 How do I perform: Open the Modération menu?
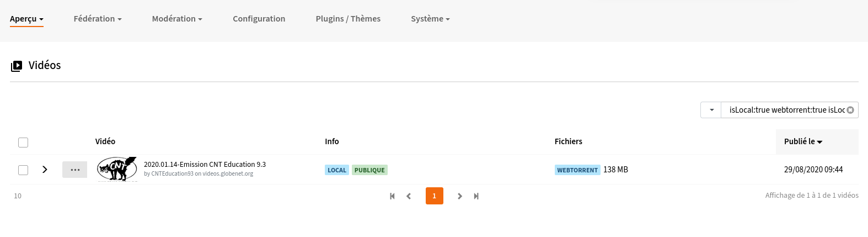177,19
